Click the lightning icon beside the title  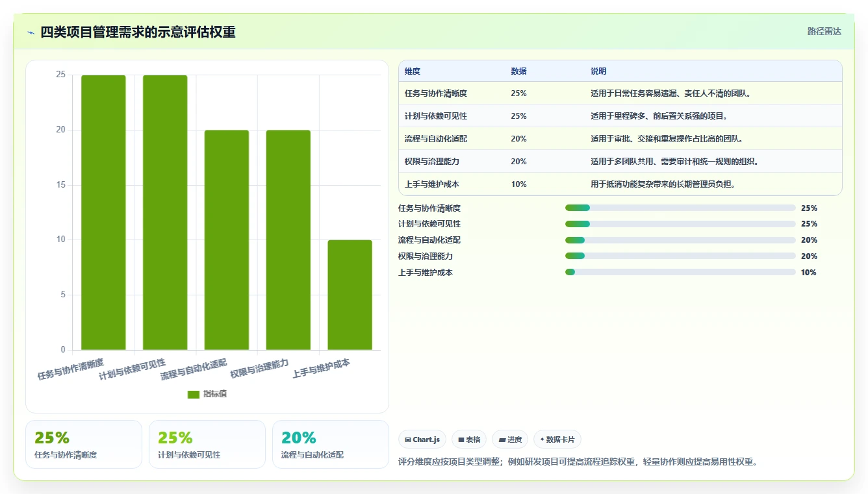pyautogui.click(x=31, y=32)
